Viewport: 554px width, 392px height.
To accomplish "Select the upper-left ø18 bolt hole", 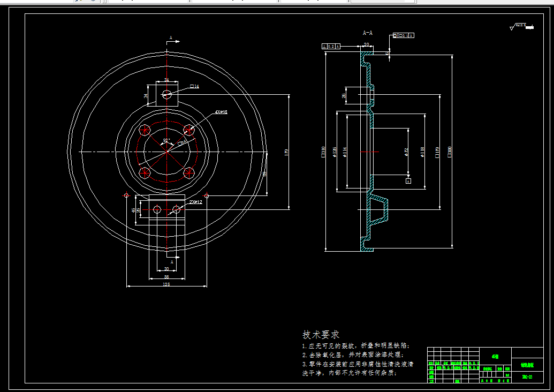I will (x=144, y=130).
